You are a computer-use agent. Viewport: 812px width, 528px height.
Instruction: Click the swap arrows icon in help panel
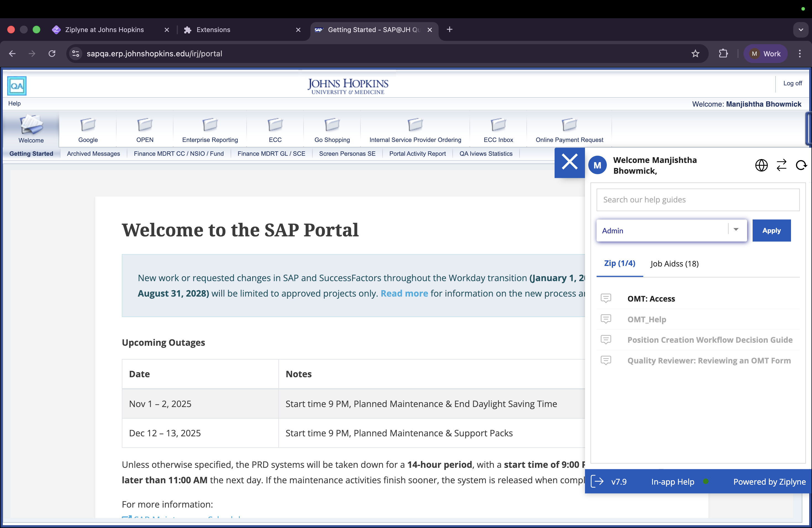(x=781, y=165)
